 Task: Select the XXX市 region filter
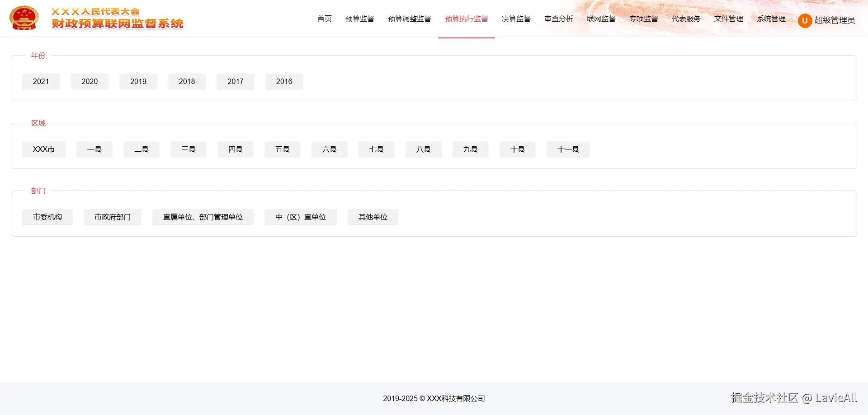[43, 149]
